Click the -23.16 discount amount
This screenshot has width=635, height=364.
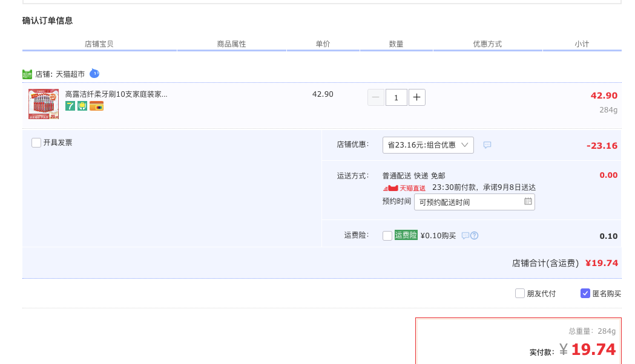pyautogui.click(x=602, y=146)
